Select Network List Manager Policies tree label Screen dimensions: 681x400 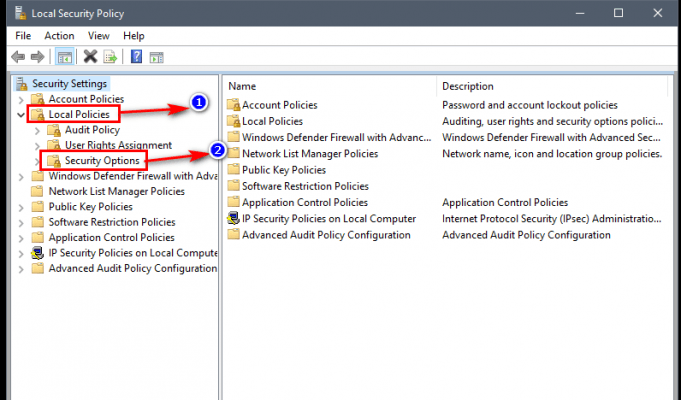116,191
